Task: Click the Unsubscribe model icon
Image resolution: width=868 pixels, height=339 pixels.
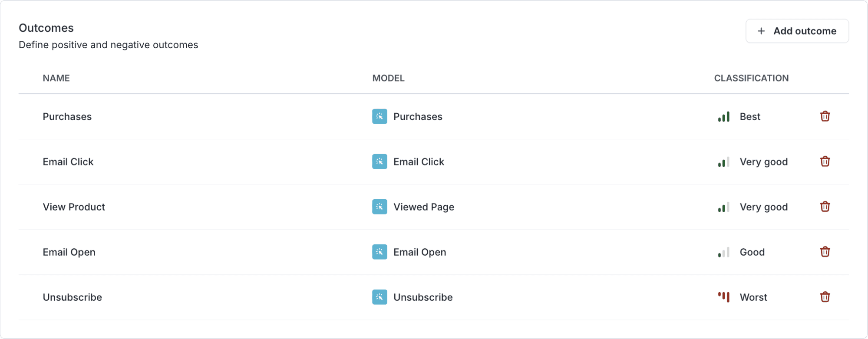Action: tap(380, 297)
